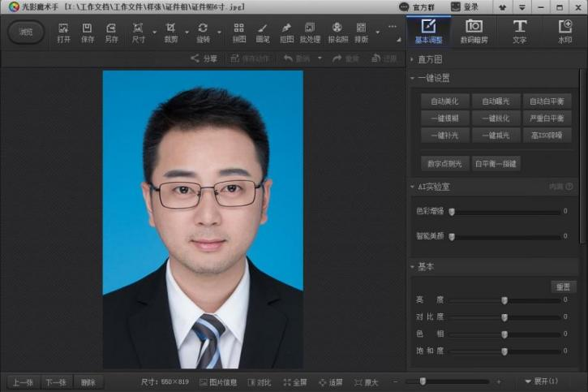
Task: Click the 报名照 (ID photo) icon
Action: point(337,32)
